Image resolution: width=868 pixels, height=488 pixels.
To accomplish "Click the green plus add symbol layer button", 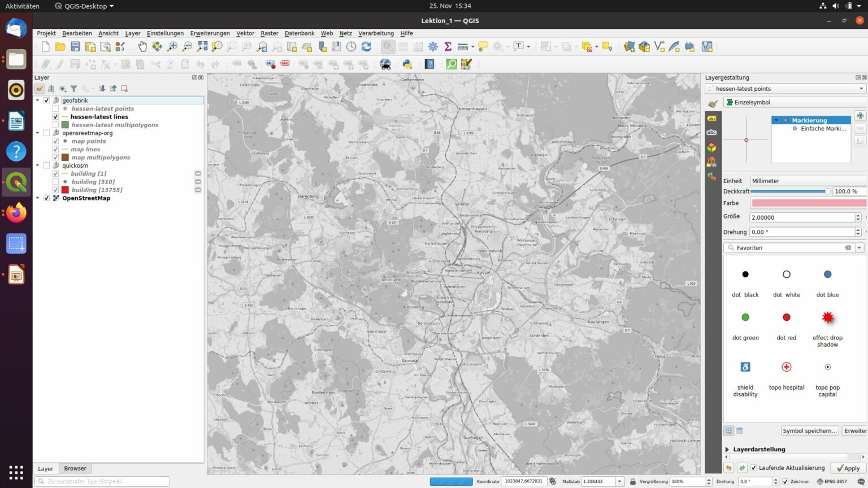I will pyautogui.click(x=860, y=116).
